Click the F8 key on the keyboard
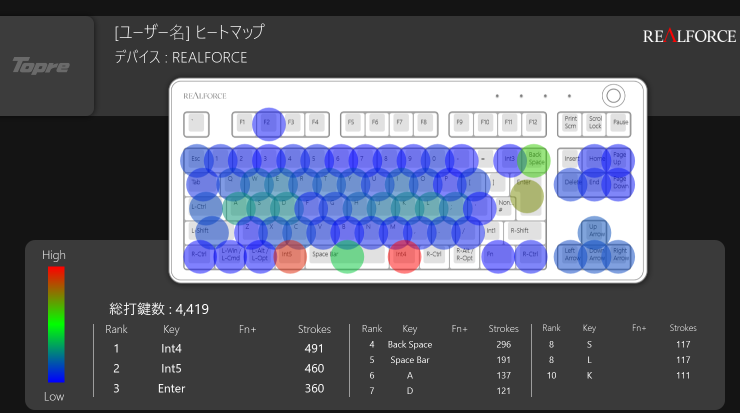740x413 pixels. click(424, 124)
